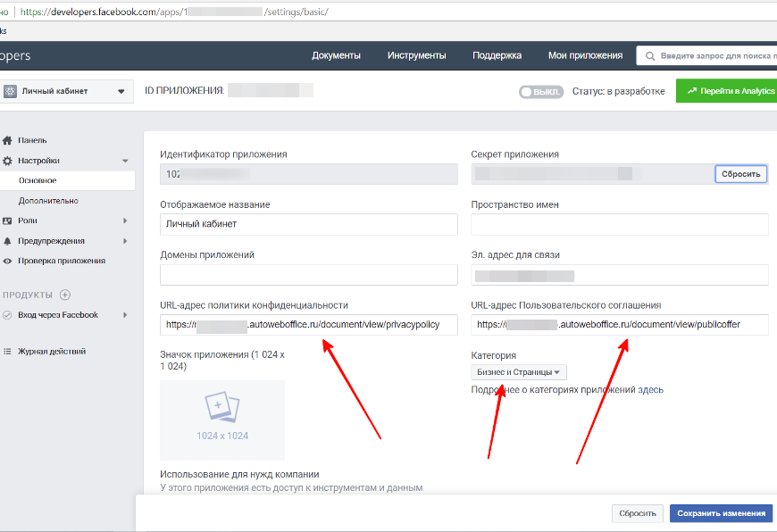
Task: Click the Пользовательского соглашения URL field
Action: pos(620,324)
